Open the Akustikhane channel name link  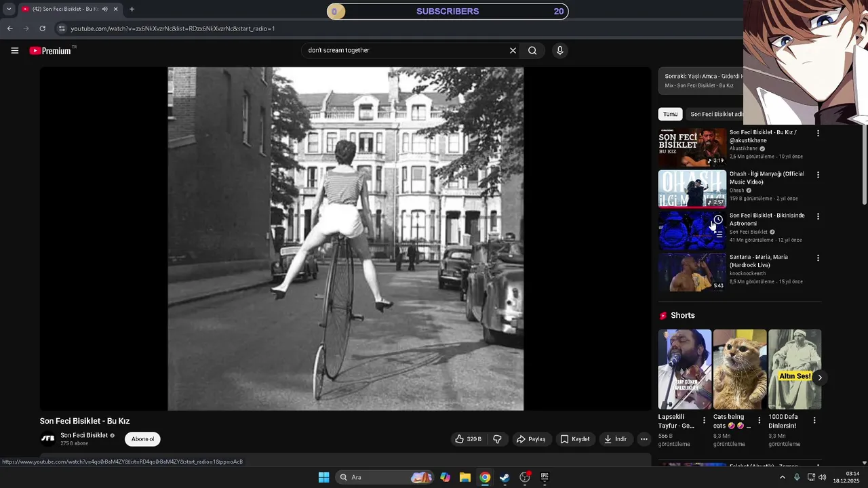pos(744,148)
